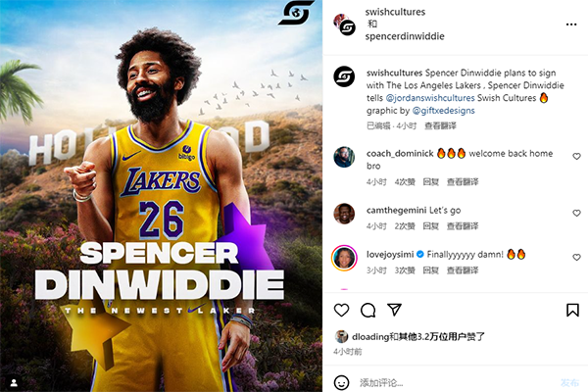
Task: Open lovejoysimi's story avatar
Action: point(344,258)
